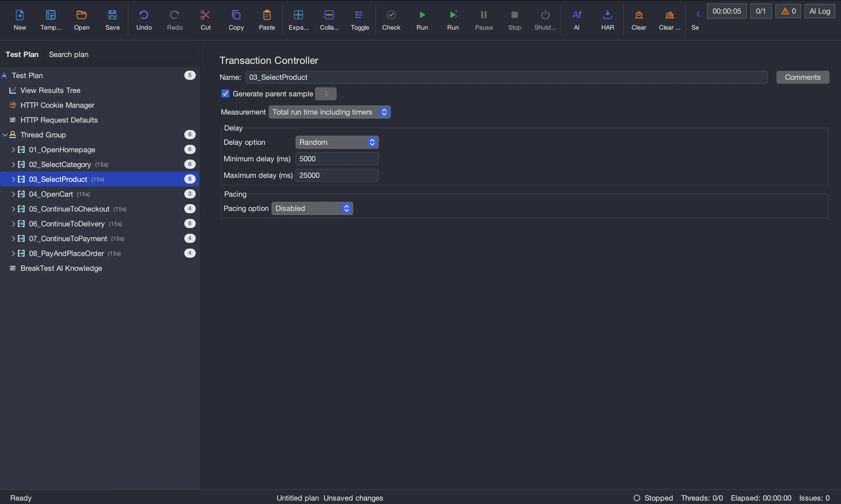Viewport: 841px width, 504px height.
Task: Select the 04_OpenCart controller row
Action: click(99, 194)
